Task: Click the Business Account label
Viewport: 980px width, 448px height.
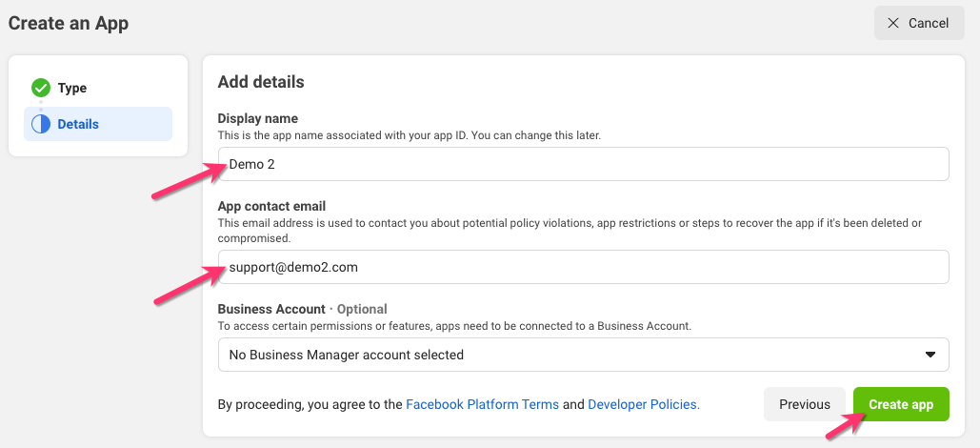Action: click(271, 309)
